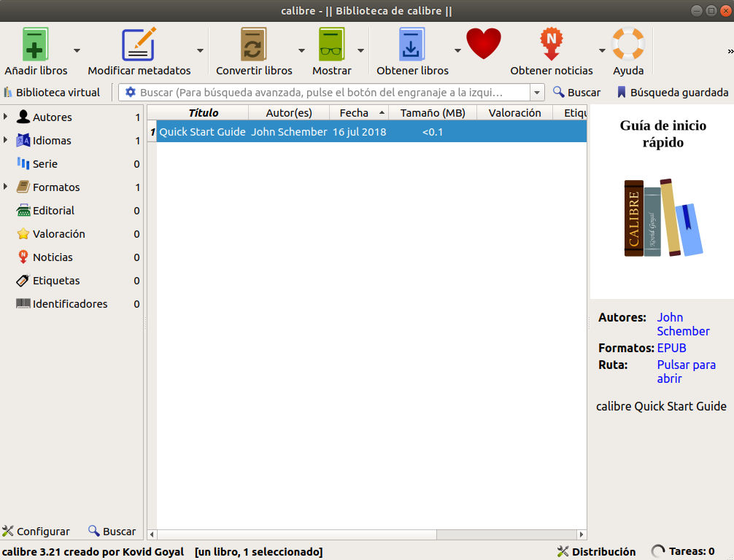734x560 pixels.
Task: Open the Convertir libros dropdown arrow
Action: [301, 50]
